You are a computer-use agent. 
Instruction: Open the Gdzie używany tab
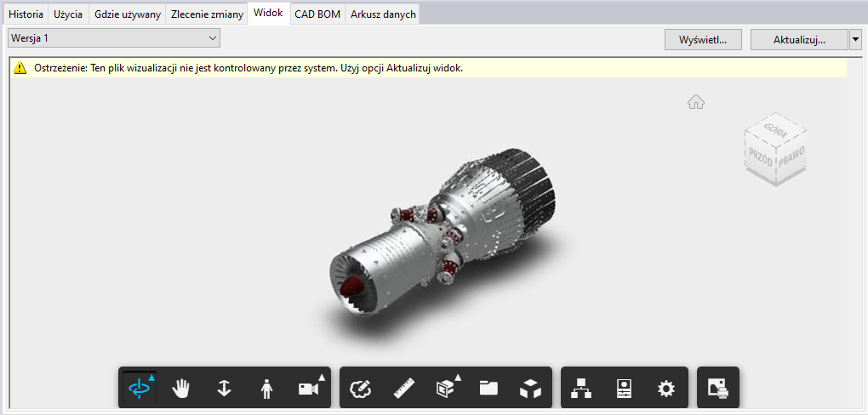click(x=128, y=14)
